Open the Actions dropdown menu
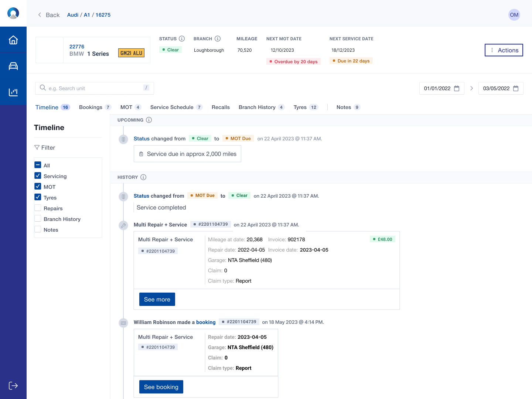Viewport: 532px width, 399px height. click(x=504, y=50)
